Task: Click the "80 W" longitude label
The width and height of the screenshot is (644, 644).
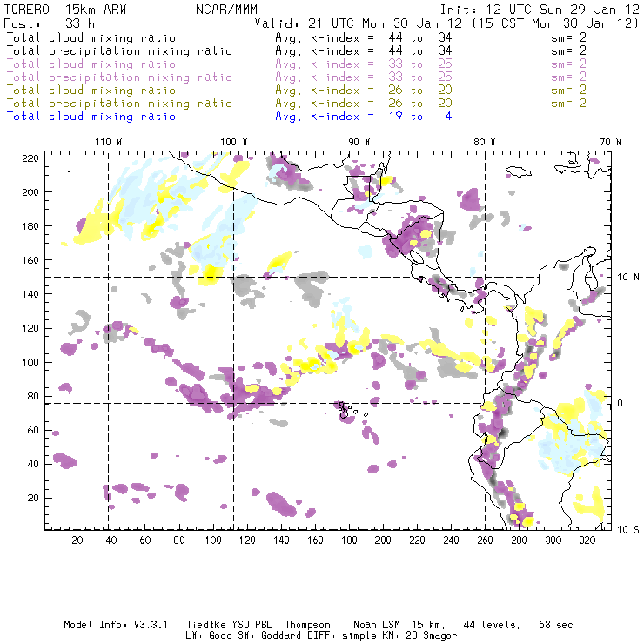Action: (x=485, y=142)
